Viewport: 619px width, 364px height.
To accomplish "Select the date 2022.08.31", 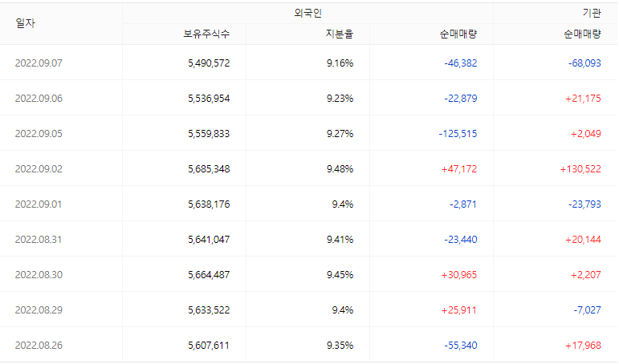I will pos(39,240).
